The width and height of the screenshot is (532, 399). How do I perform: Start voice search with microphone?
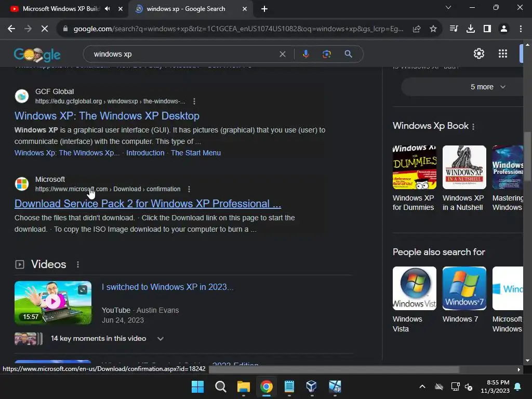click(305, 54)
